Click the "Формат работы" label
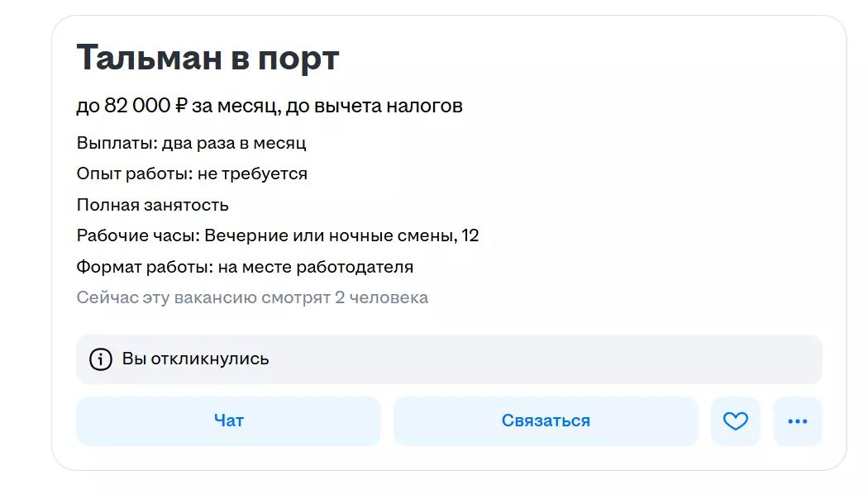The image size is (868, 499). point(144,268)
